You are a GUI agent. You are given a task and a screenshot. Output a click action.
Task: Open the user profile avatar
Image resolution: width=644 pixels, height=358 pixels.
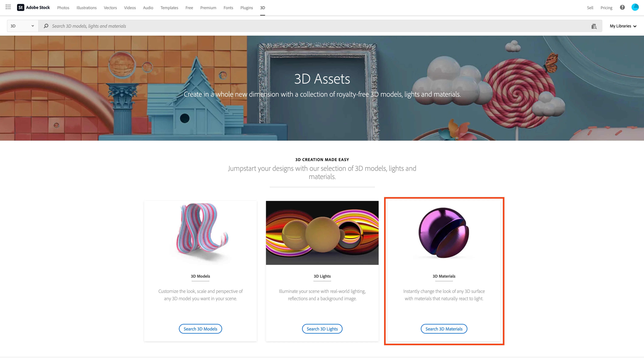point(635,7)
